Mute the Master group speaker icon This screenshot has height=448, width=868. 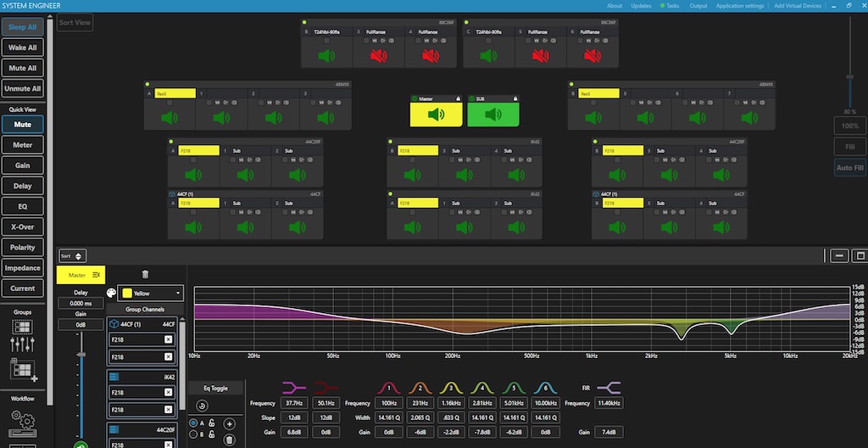point(436,115)
